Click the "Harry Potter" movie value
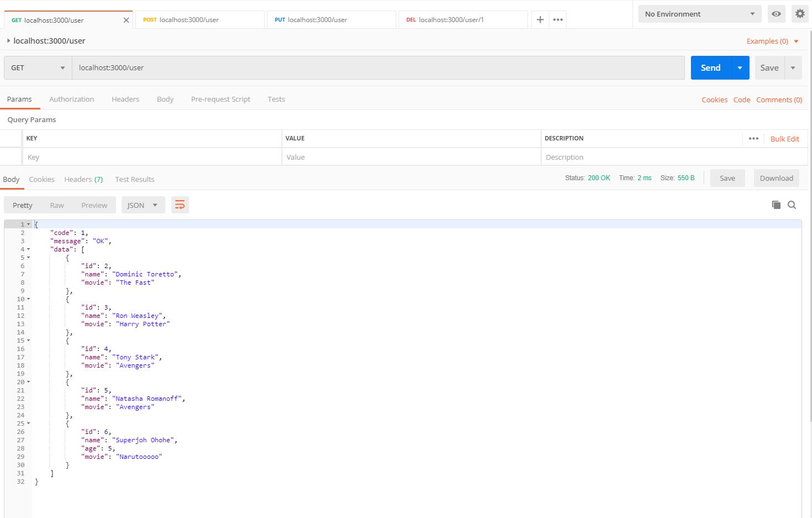The height and width of the screenshot is (518, 812). (x=143, y=324)
